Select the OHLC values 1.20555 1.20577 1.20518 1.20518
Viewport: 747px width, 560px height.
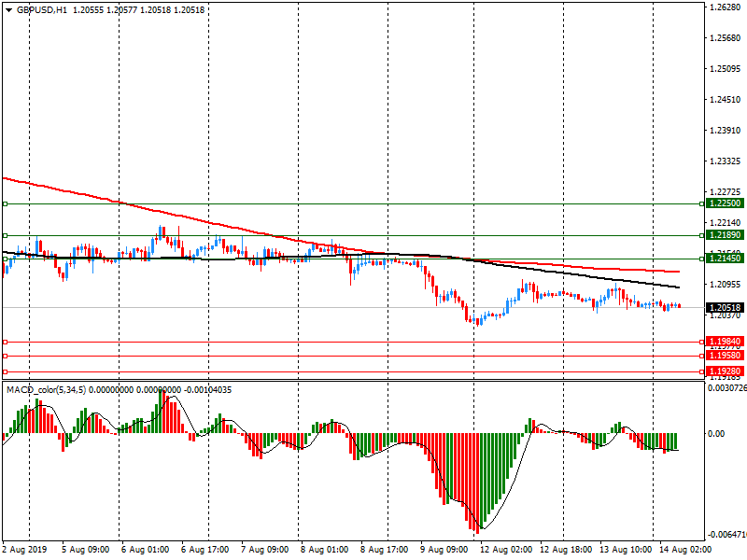click(138, 10)
